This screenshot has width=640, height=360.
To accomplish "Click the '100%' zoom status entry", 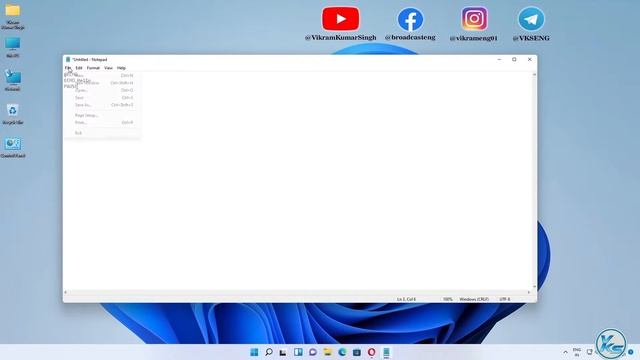I will [x=448, y=299].
